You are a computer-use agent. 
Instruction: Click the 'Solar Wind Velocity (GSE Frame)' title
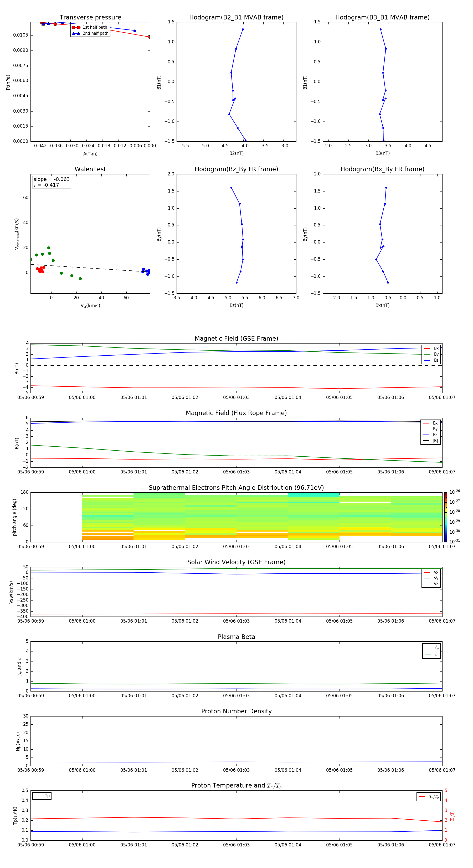236,562
